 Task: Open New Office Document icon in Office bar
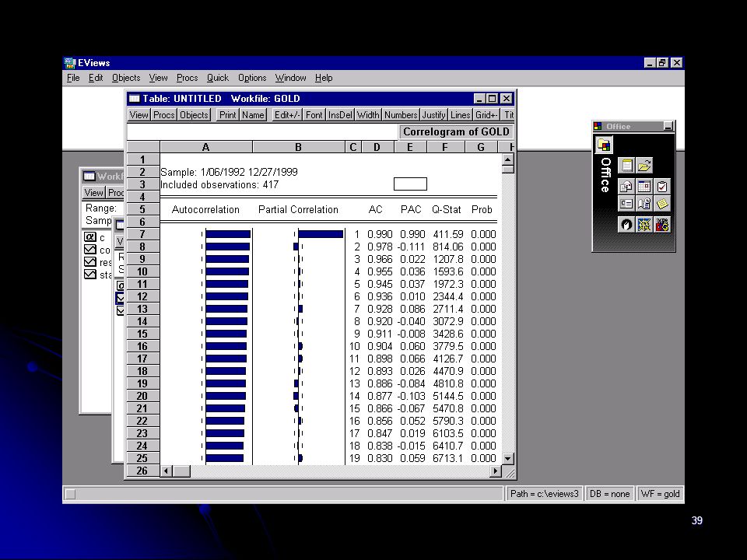627,166
